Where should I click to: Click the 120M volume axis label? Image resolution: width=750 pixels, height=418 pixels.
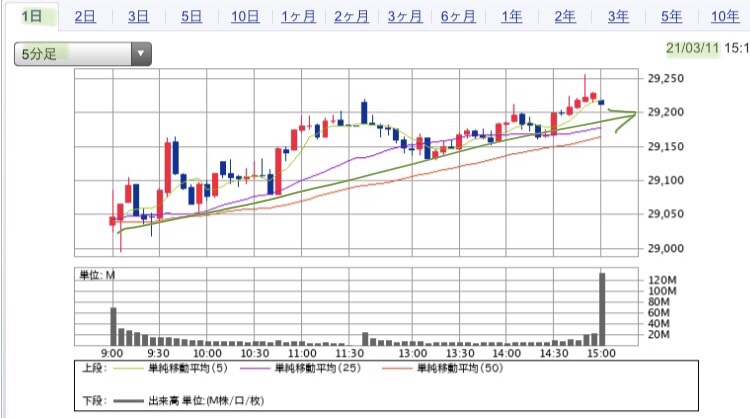click(x=662, y=280)
